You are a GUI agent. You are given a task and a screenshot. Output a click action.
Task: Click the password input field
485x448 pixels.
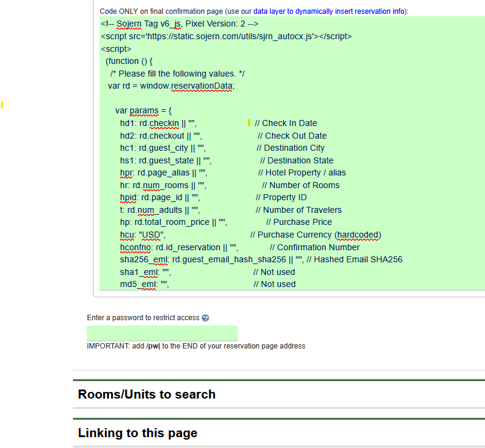point(162,333)
